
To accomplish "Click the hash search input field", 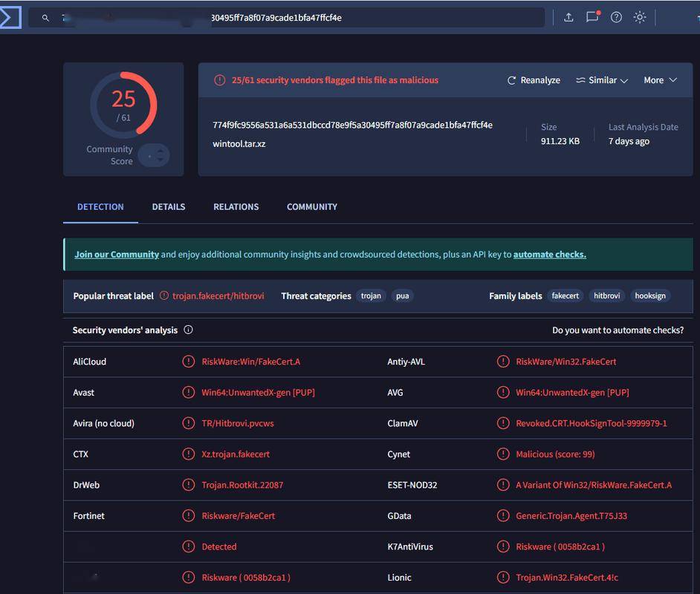I will [287, 18].
